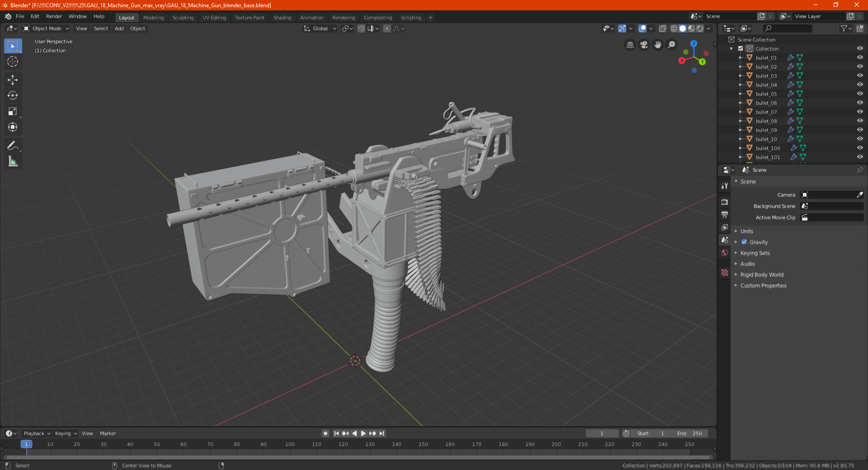Select the Scale tool

(13, 111)
